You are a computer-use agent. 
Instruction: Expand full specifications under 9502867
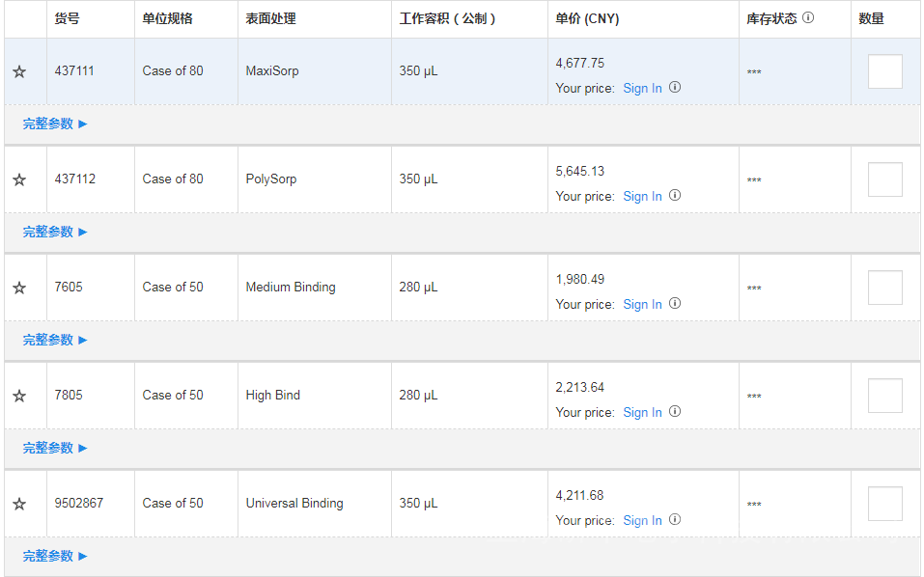point(55,556)
